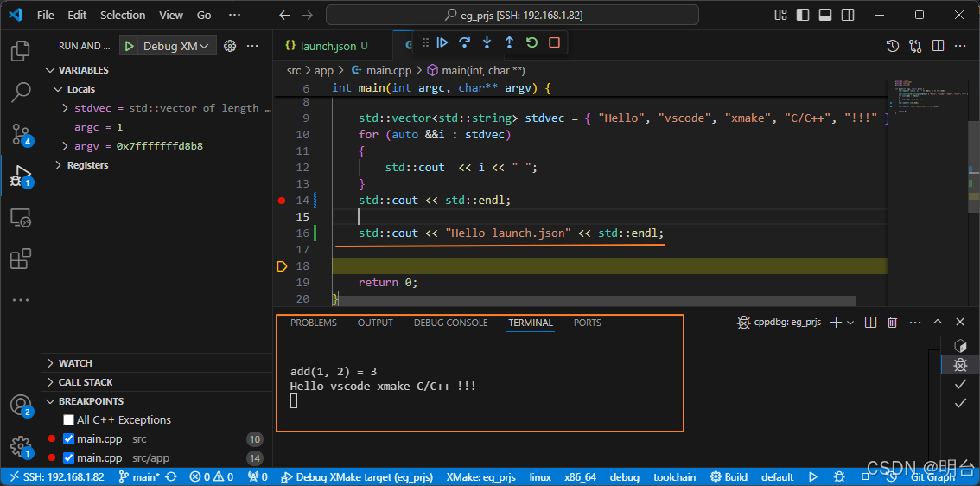Click Build in the status bar

tap(729, 477)
